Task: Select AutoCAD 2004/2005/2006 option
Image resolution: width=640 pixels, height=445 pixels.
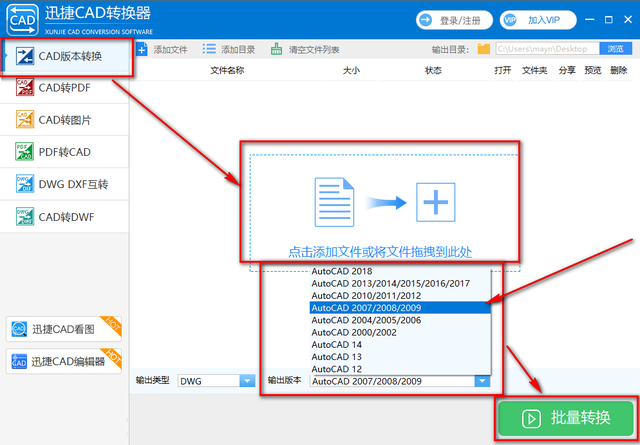Action: pos(400,320)
